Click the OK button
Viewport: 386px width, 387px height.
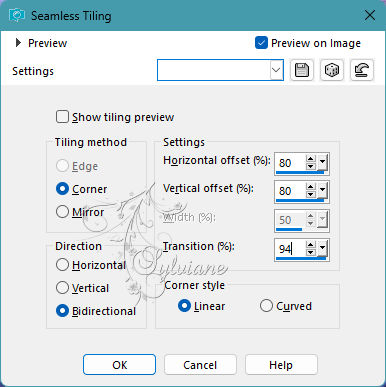pyautogui.click(x=119, y=365)
